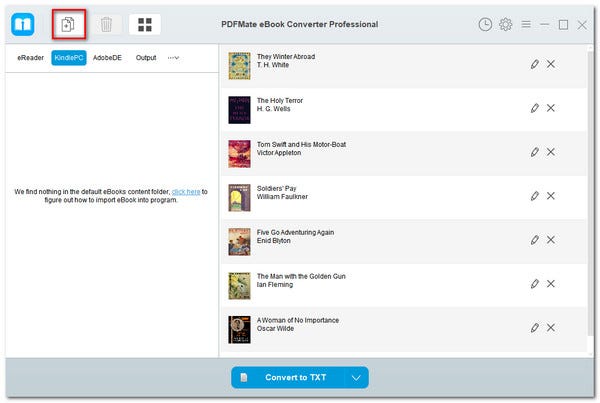
Task: Remove A Woman of No Importance
Action: tap(551, 328)
